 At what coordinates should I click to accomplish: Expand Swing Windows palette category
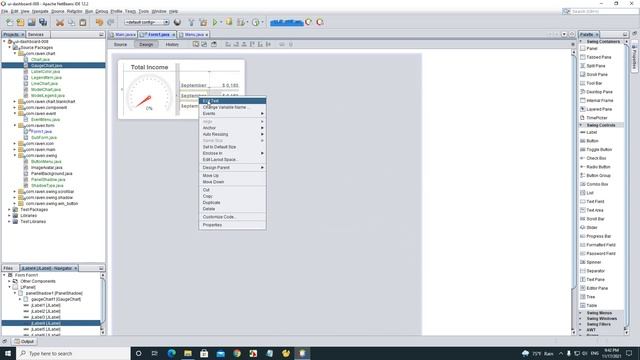[581, 318]
